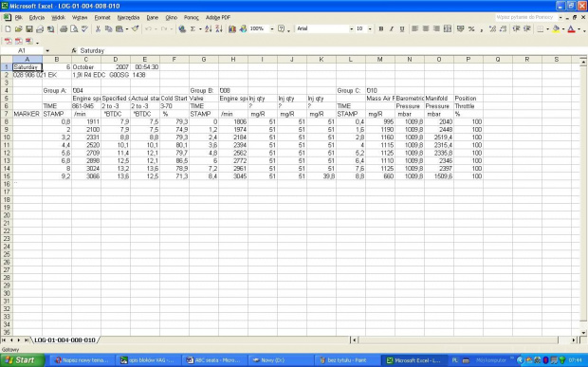588x367 pixels.
Task: Click the Windows Start button
Action: click(x=23, y=360)
